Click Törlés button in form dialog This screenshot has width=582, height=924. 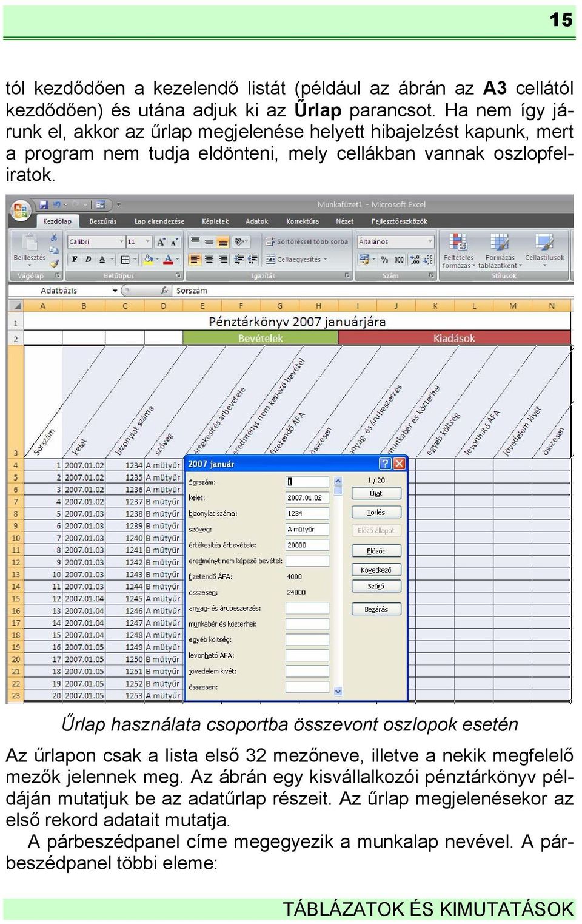point(376,513)
